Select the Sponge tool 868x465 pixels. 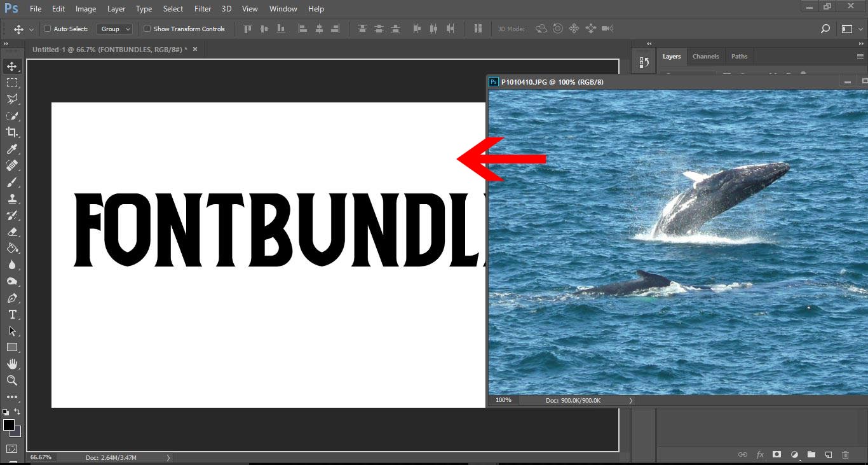[11, 281]
